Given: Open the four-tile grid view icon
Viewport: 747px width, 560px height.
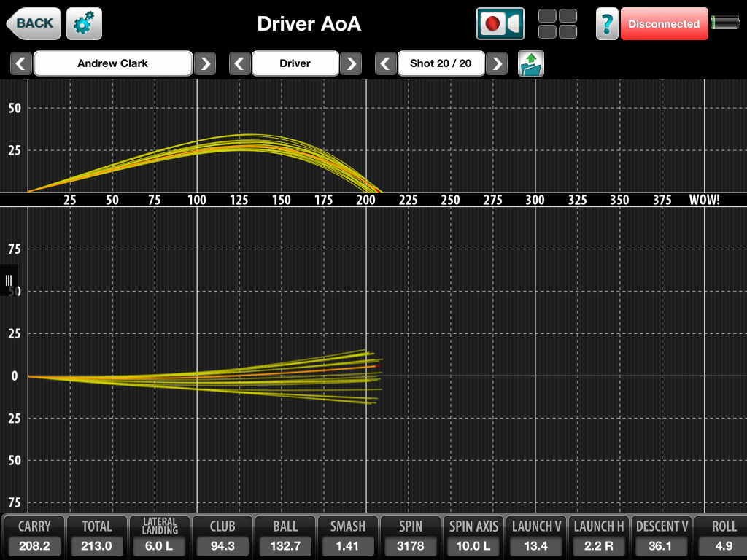Looking at the screenshot, I should [x=557, y=24].
